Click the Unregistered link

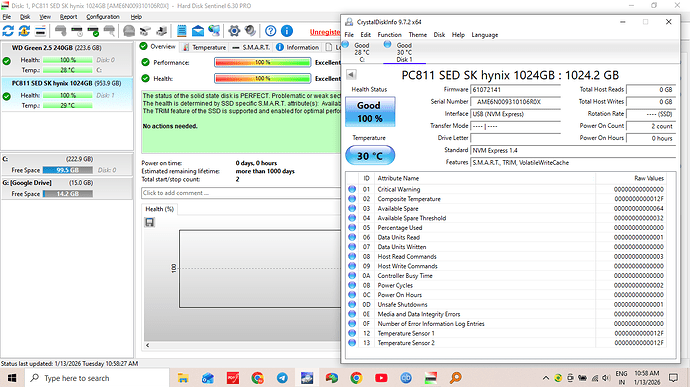click(325, 32)
